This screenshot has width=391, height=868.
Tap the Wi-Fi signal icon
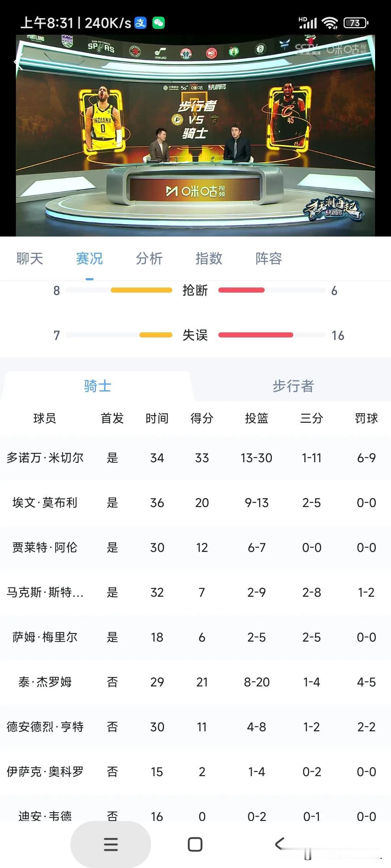330,23
